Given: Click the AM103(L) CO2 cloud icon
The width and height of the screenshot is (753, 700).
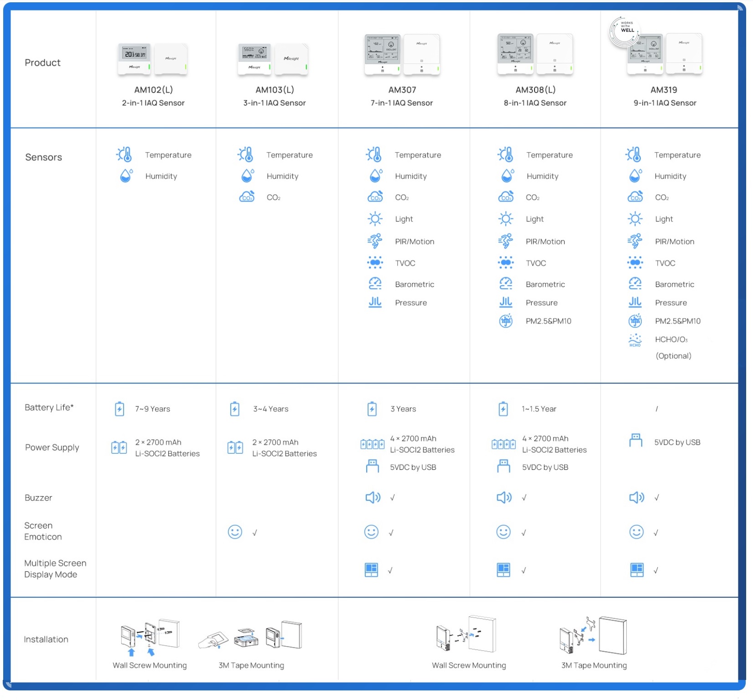Looking at the screenshot, I should 247,197.
